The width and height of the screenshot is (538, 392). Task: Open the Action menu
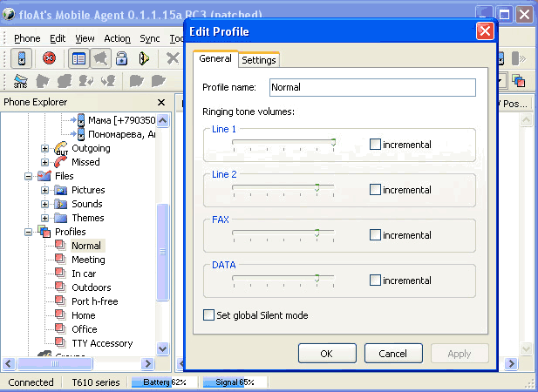point(117,38)
